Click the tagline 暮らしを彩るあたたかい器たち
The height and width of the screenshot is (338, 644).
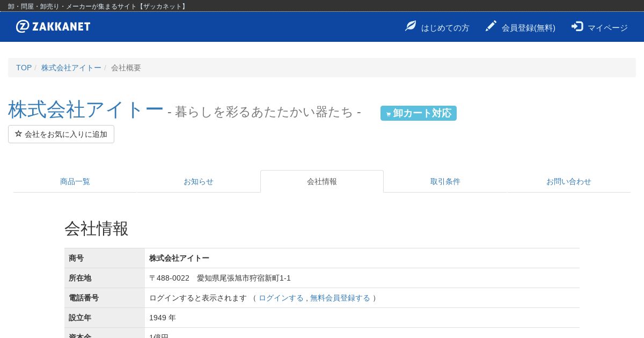click(264, 112)
